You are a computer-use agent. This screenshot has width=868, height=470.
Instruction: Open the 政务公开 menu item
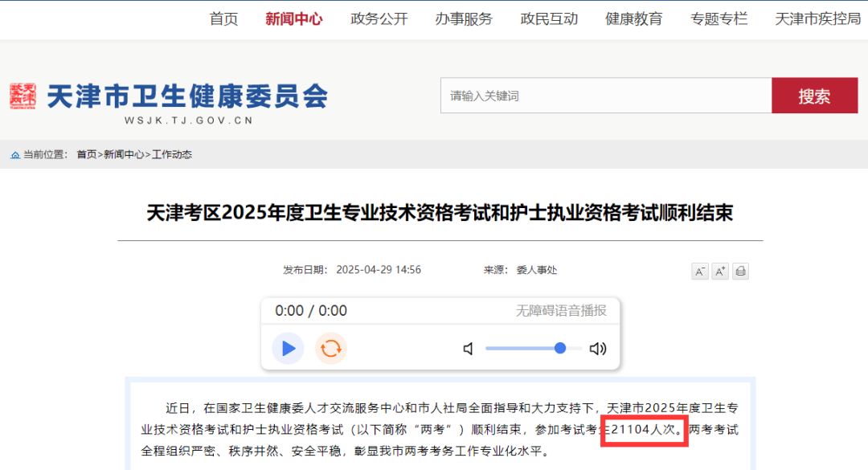(x=379, y=18)
